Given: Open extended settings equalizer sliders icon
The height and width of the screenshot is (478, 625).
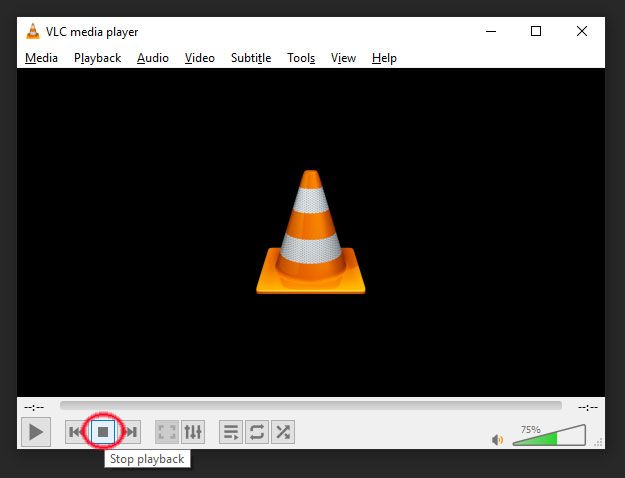Looking at the screenshot, I should coord(193,432).
